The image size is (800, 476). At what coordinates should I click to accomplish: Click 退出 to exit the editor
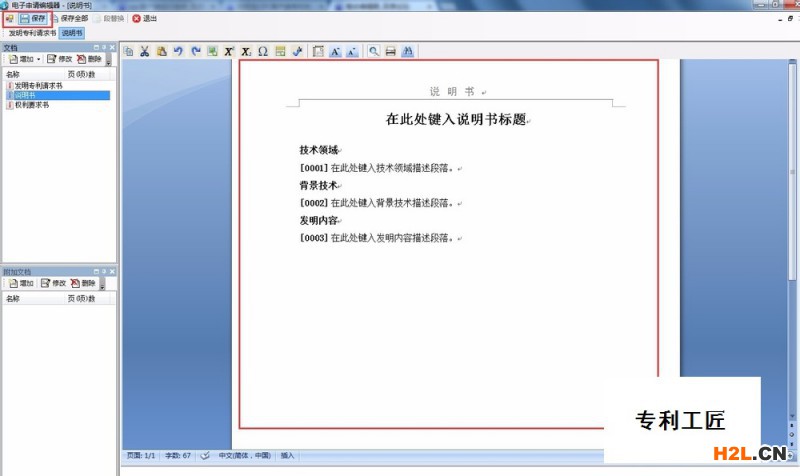pos(145,18)
